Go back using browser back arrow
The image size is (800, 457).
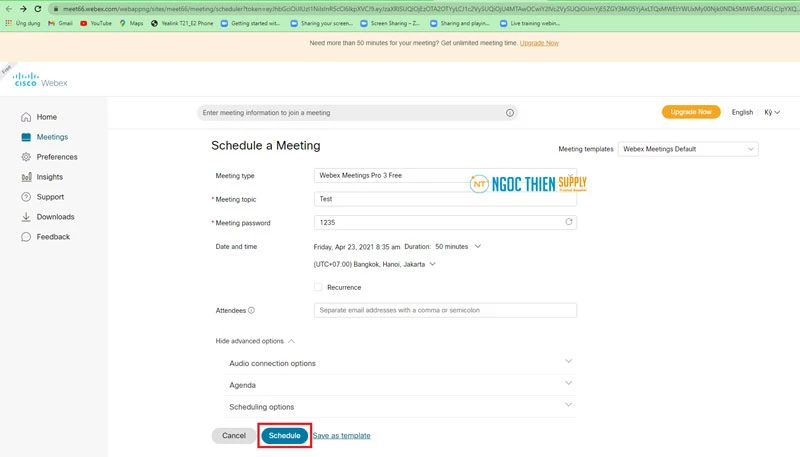pyautogui.click(x=9, y=9)
